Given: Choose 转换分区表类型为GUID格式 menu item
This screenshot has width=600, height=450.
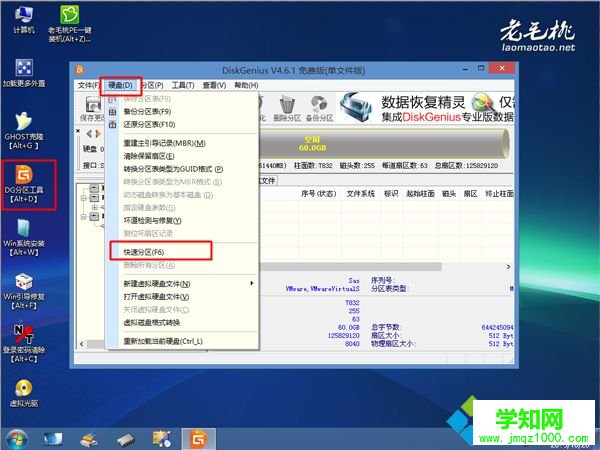Looking at the screenshot, I should (182, 169).
